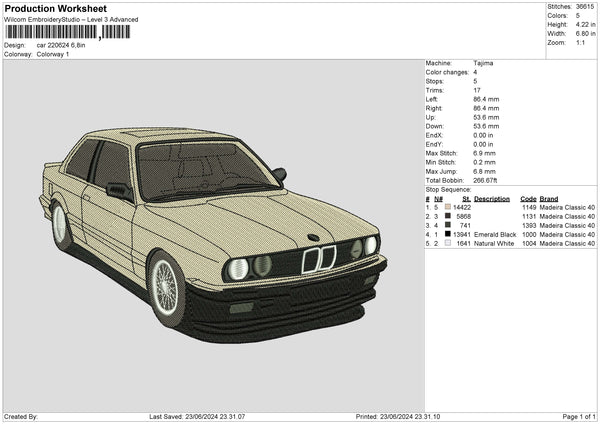This screenshot has width=600, height=424.
Task: Click the 'Created By:' footer label
Action: pyautogui.click(x=21, y=416)
